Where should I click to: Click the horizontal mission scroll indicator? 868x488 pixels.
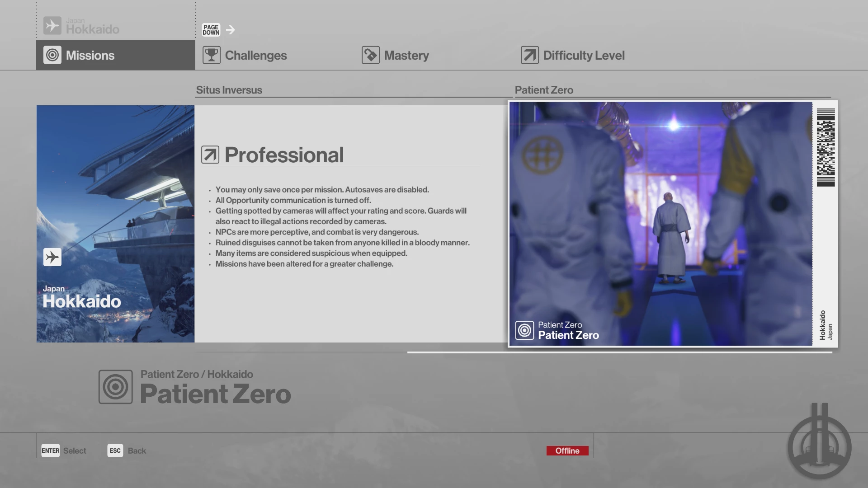click(x=619, y=352)
